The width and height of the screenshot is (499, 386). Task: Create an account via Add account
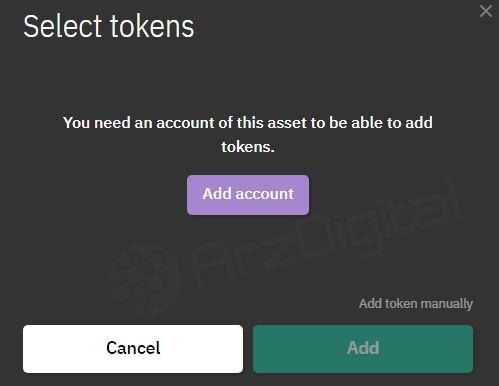[x=248, y=195]
